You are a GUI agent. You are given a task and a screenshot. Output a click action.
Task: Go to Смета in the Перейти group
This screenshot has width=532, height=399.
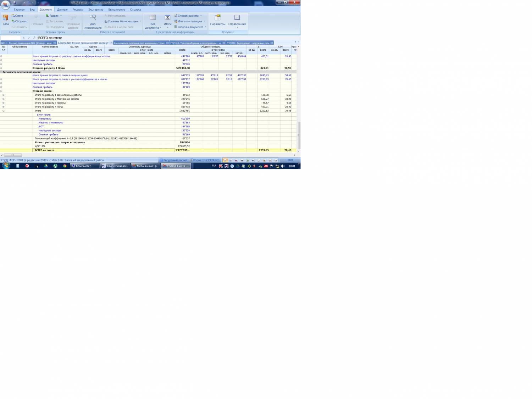tap(17, 16)
